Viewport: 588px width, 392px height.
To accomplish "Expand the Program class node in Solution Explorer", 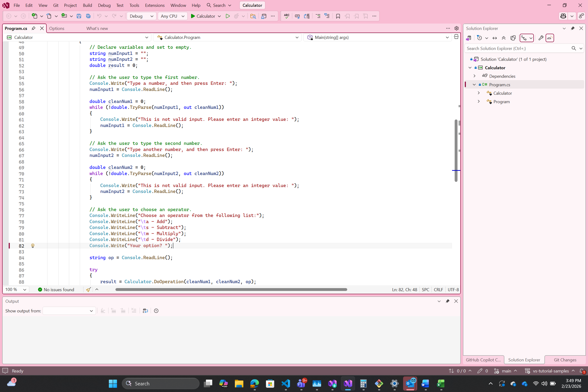I will pyautogui.click(x=478, y=102).
